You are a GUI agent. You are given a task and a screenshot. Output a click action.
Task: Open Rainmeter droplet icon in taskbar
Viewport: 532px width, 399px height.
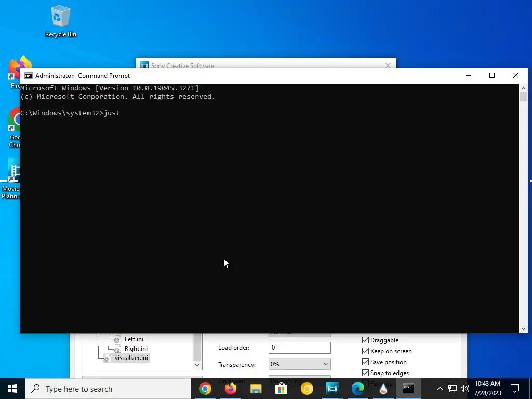pyautogui.click(x=383, y=389)
